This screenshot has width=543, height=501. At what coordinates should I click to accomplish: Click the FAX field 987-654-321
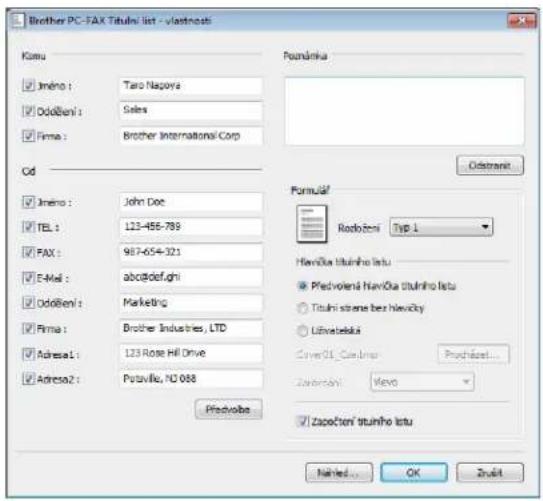[x=191, y=252]
